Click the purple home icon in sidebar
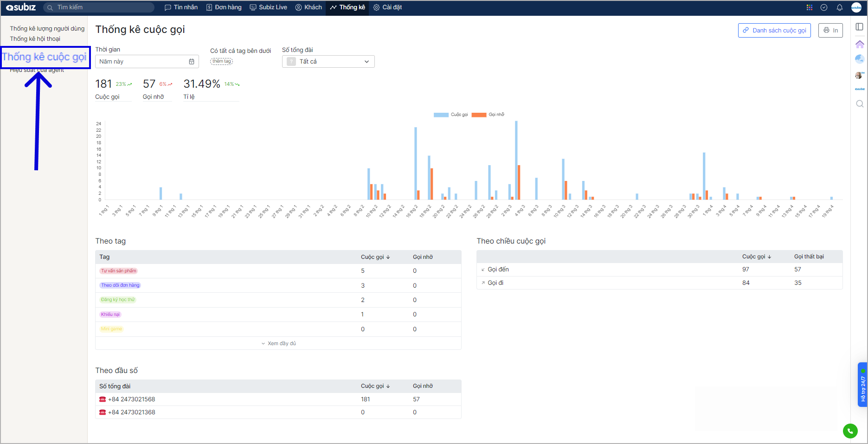The image size is (868, 444). 859,45
